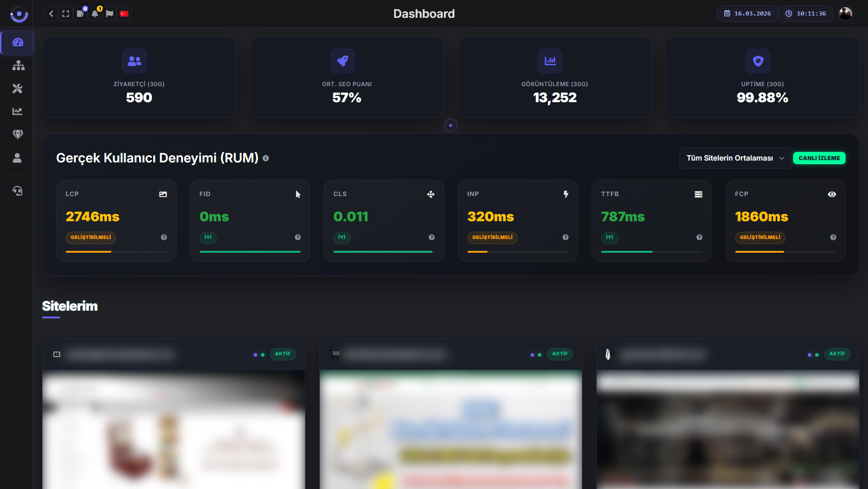Open the tools wrench icon in sidebar

click(x=18, y=88)
